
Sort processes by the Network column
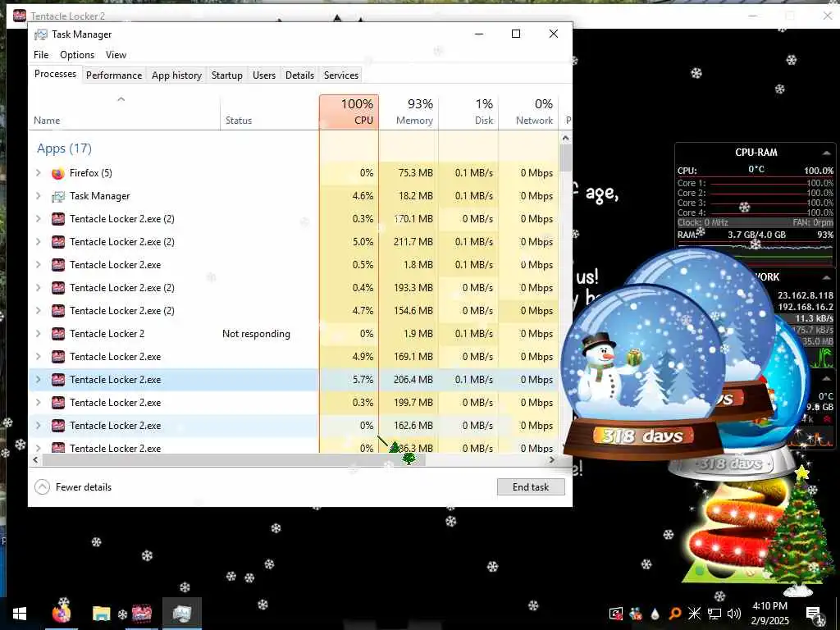(x=528, y=112)
